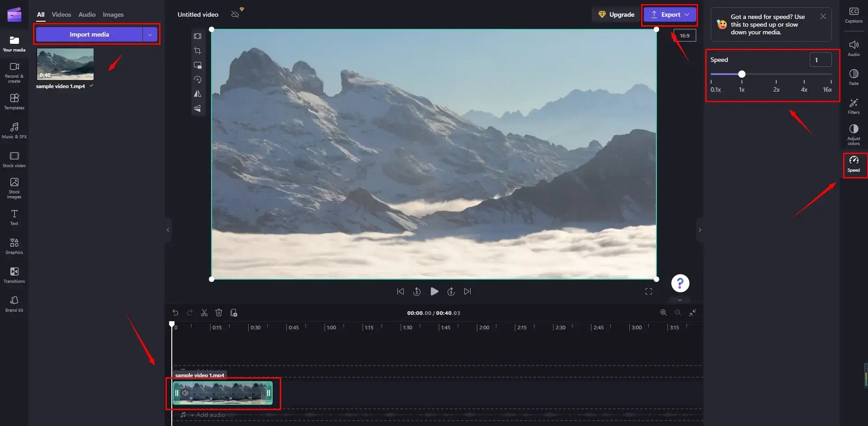Add audio to the timeline track

(208, 415)
